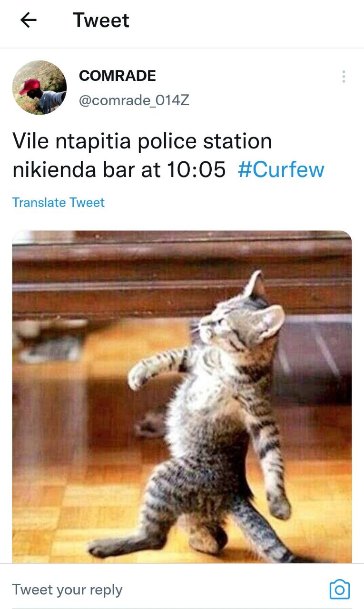Tap the word 'Vile' starting the tweet
The height and width of the screenshot is (609, 364).
pos(31,142)
